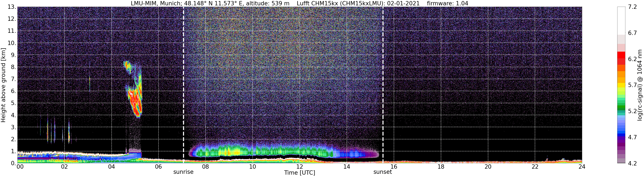The image size is (644, 177).
Task: Click the red cloud feature near 05 UTC
Action: [x=135, y=101]
